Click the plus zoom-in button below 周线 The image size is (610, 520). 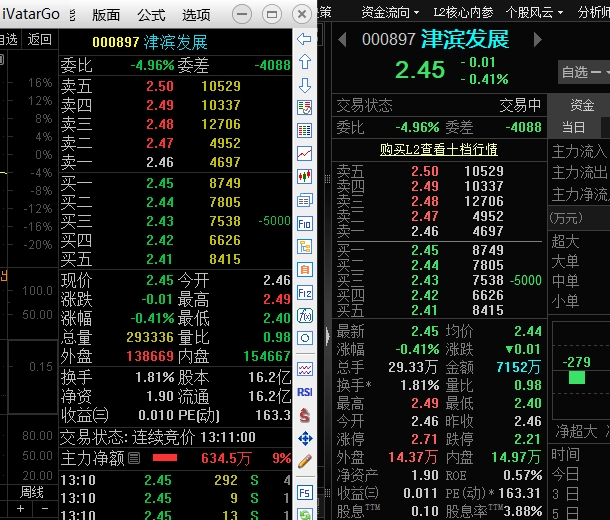coord(20,508)
